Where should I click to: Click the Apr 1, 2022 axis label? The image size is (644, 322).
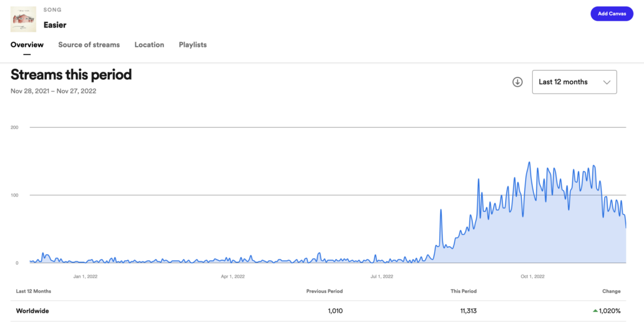(x=233, y=276)
